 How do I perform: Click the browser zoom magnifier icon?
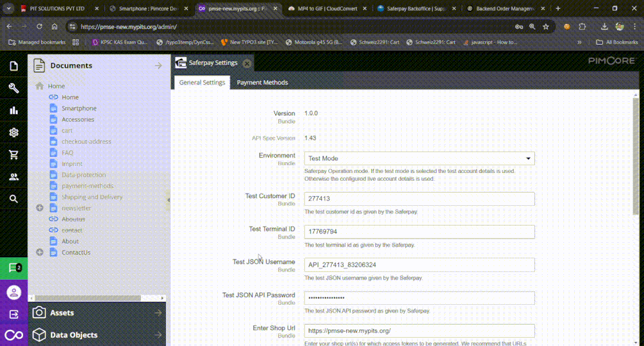532,27
